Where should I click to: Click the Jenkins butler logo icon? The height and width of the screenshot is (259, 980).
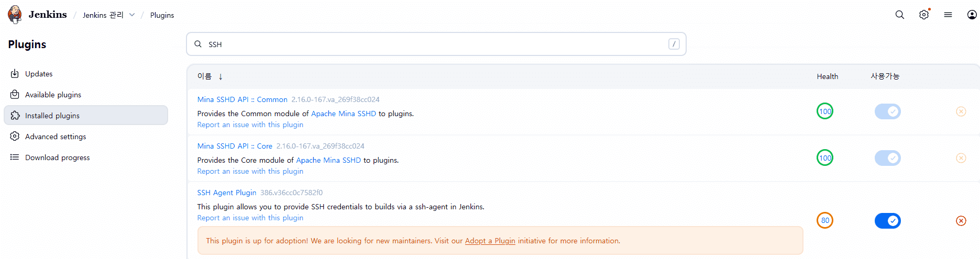point(15,15)
